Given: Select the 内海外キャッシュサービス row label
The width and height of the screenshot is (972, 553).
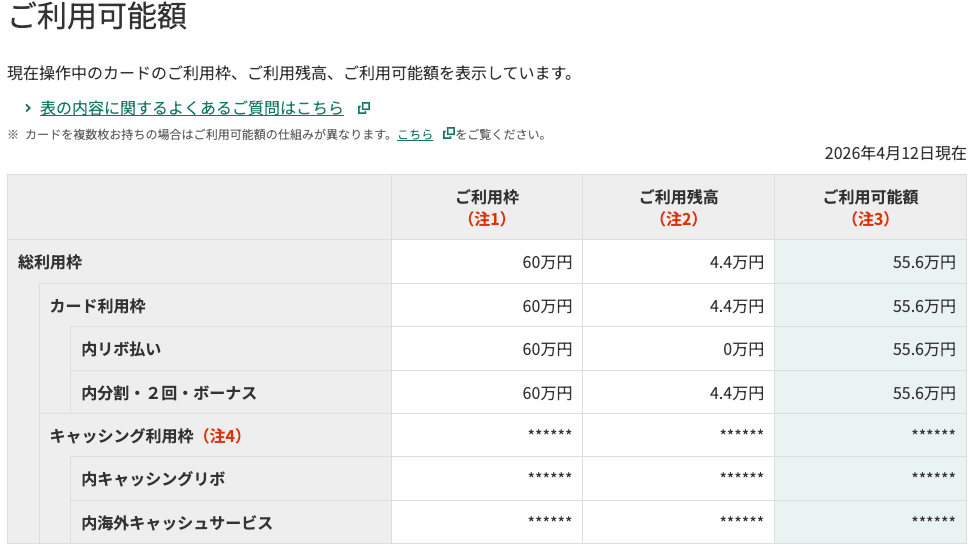Looking at the screenshot, I should click(177, 523).
